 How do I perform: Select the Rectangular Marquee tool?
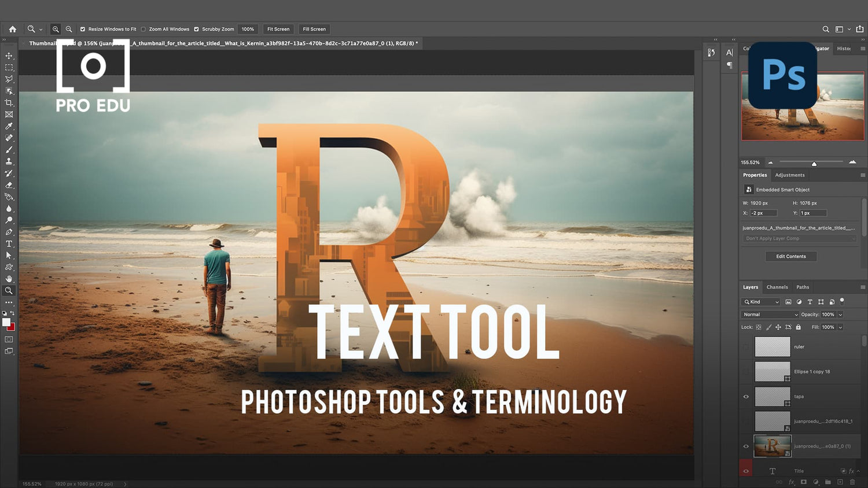tap(9, 68)
